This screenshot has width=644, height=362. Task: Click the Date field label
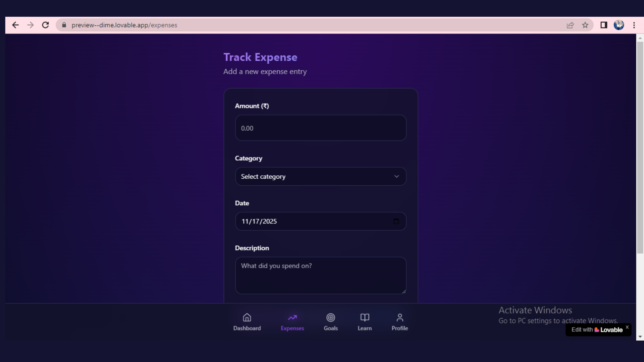[242, 203]
